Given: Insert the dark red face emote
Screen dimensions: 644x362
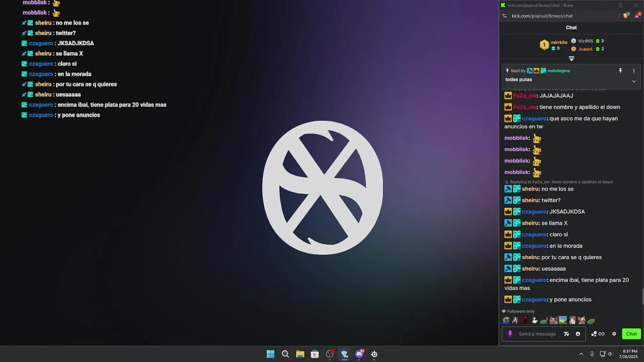Looking at the screenshot, I should point(525,320).
